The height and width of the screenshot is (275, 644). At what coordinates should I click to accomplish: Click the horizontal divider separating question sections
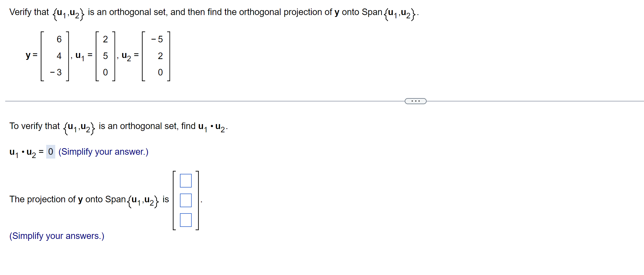[x=191, y=101]
